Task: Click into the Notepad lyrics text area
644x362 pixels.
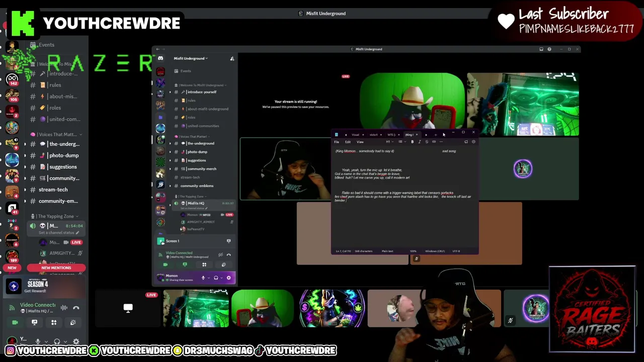Action: [405, 196]
